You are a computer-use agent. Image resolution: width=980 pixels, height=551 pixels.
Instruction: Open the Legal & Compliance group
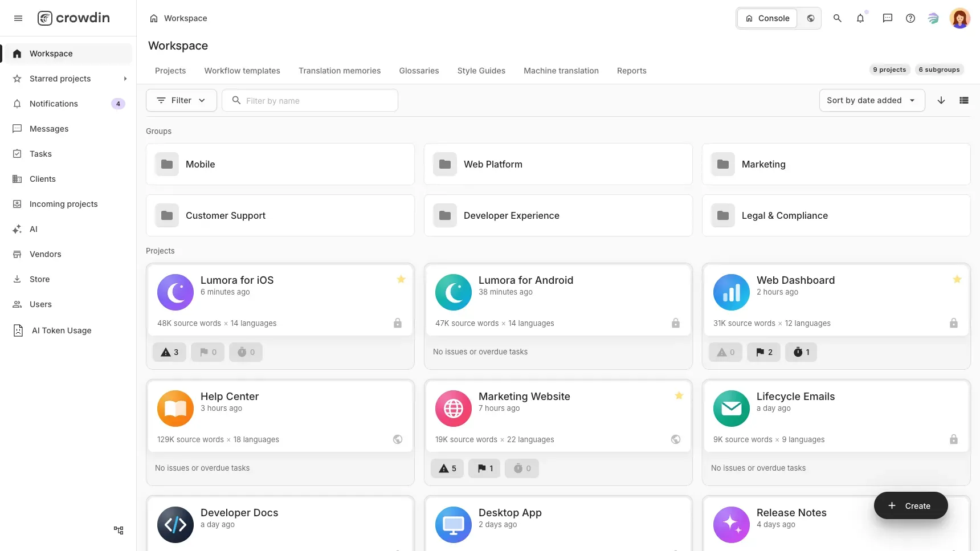pos(836,215)
